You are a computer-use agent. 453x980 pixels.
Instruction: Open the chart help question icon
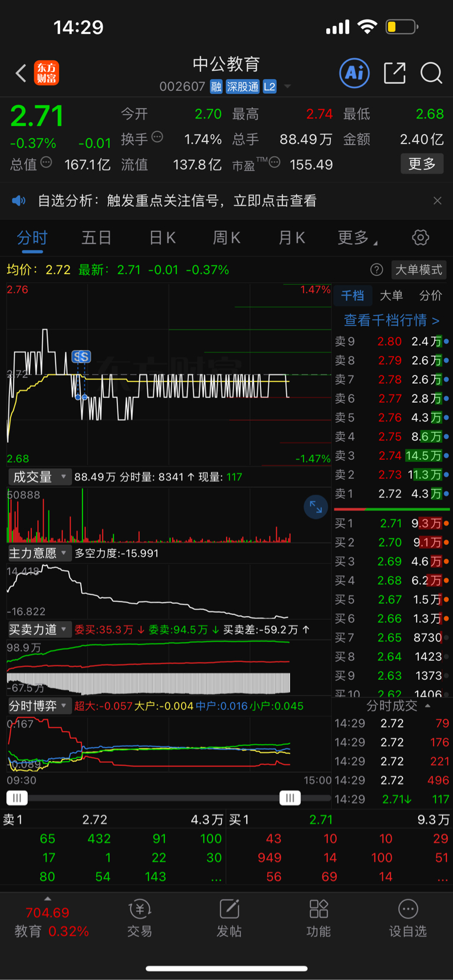[x=376, y=269]
